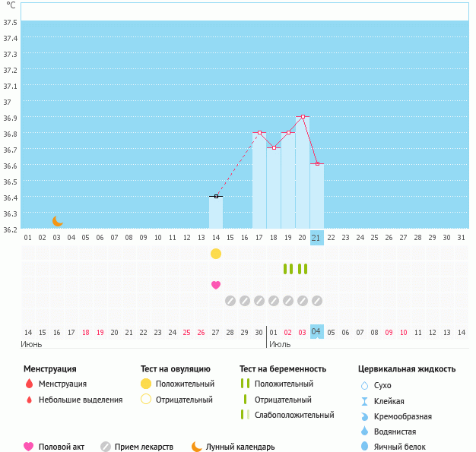Image resolution: width=476 pixels, height=452 pixels.
Task: Click the positive ovulation test circle on day 14
Action: [x=216, y=253]
